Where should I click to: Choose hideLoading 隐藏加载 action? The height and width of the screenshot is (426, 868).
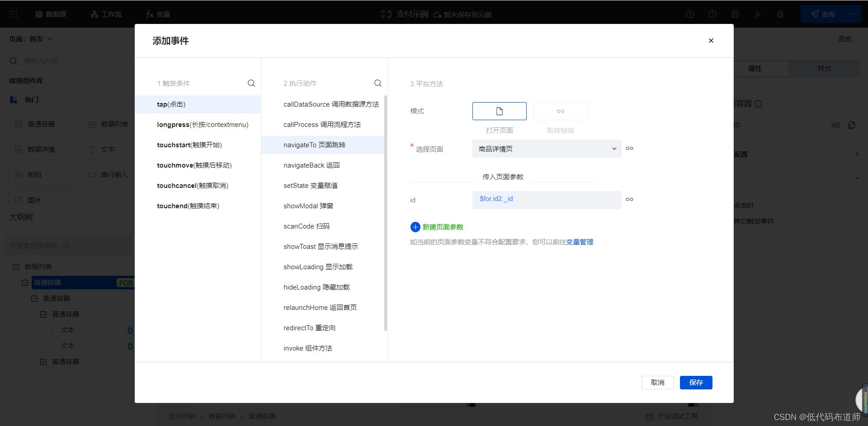322,287
